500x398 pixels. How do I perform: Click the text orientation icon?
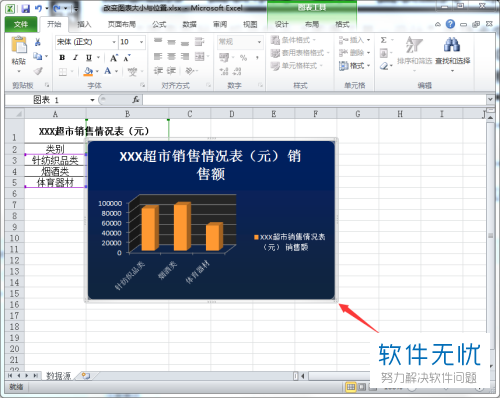(190, 71)
